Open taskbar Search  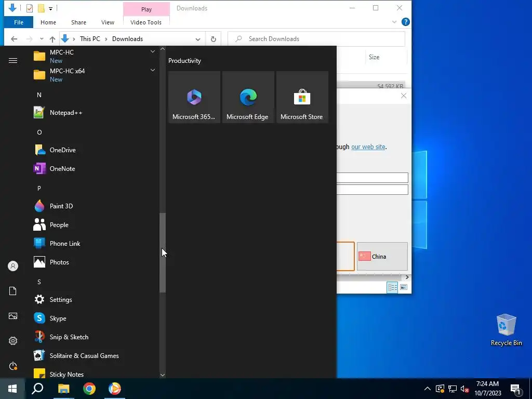(x=37, y=389)
